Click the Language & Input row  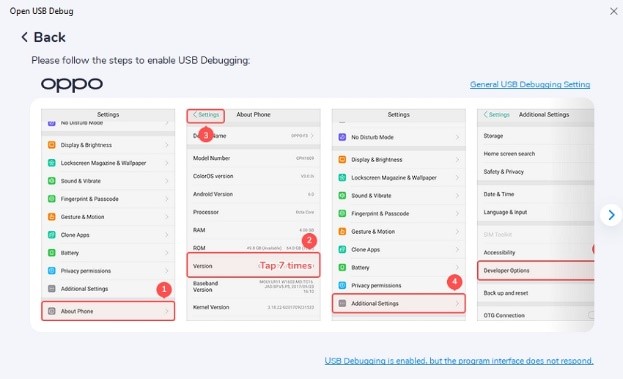(x=536, y=212)
